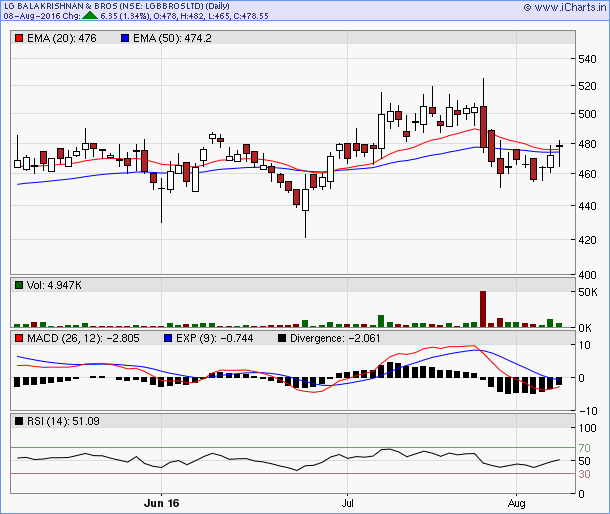
Task: Click the 100 RSI axis label
Action: click(x=587, y=428)
